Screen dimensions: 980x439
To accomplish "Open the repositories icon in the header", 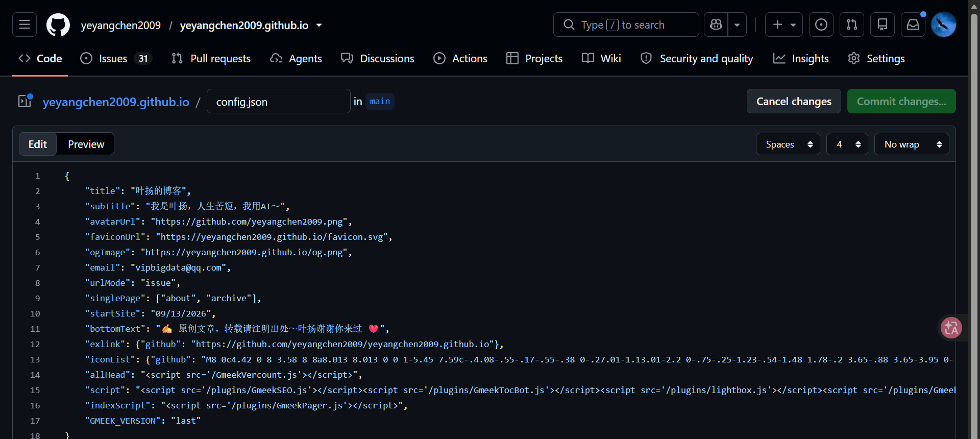I will coord(883,25).
